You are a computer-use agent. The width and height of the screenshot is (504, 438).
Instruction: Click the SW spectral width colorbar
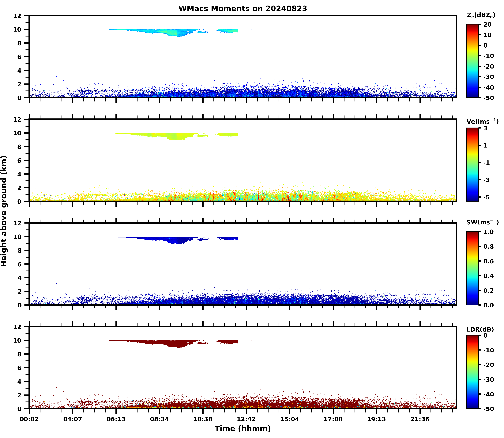coord(472,268)
